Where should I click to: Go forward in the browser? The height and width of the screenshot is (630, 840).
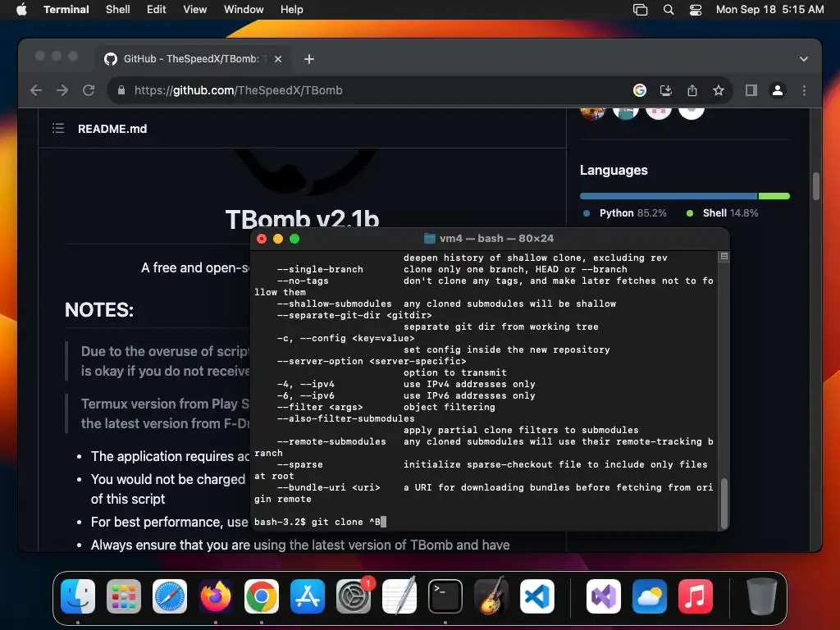point(62,90)
